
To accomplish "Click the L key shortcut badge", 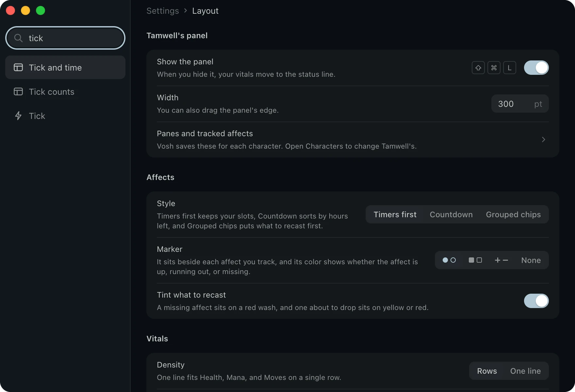I will pyautogui.click(x=510, y=68).
